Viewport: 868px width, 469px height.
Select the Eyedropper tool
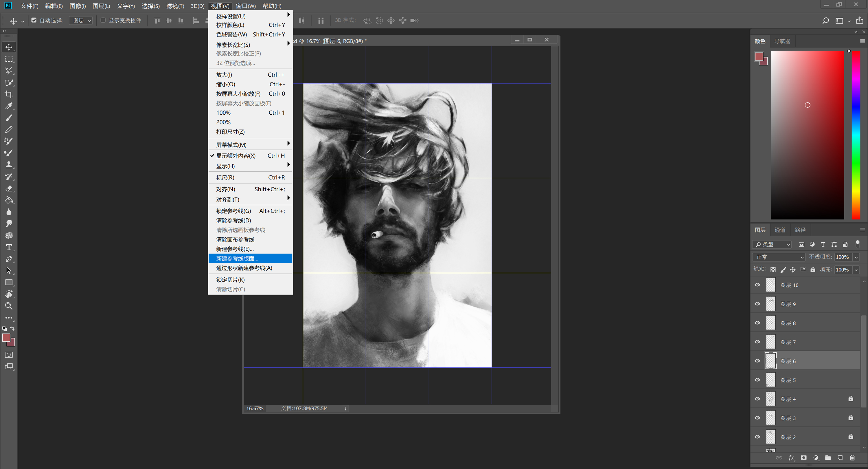coord(9,106)
